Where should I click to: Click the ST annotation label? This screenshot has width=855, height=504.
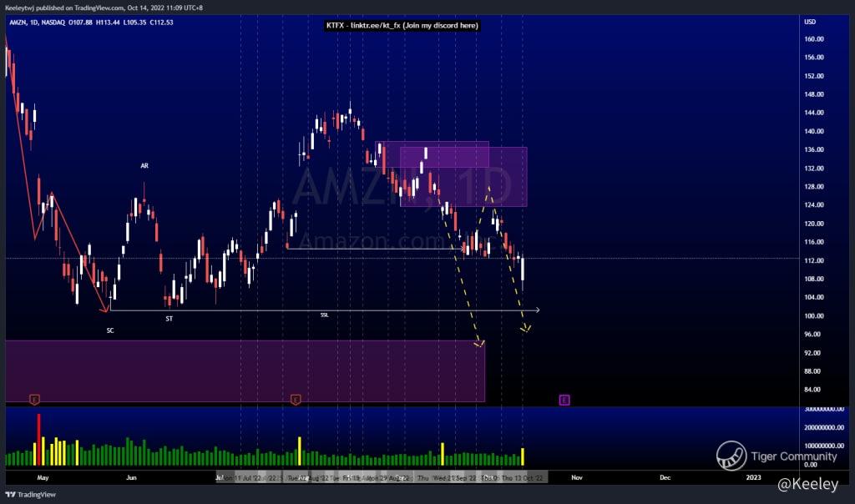[x=169, y=319]
